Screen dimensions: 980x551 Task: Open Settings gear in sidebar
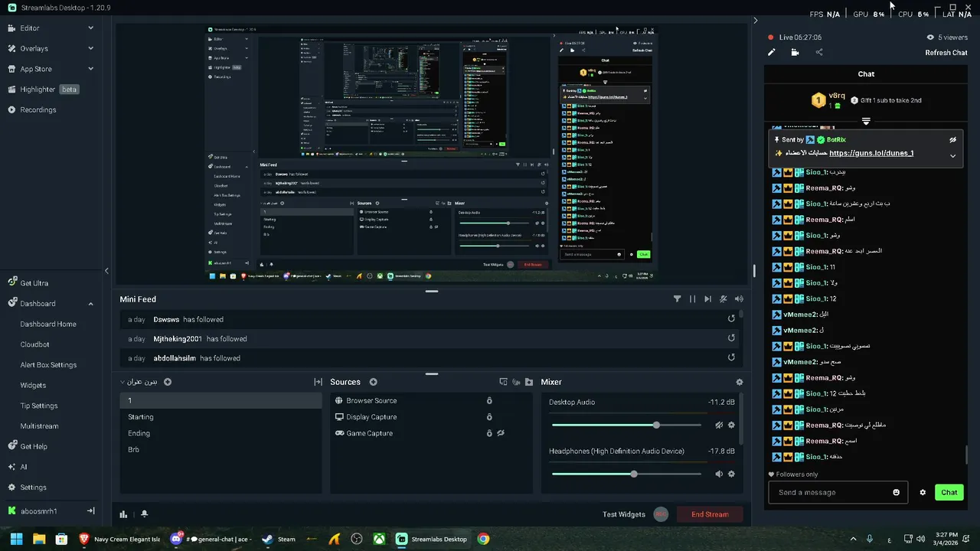[27, 487]
